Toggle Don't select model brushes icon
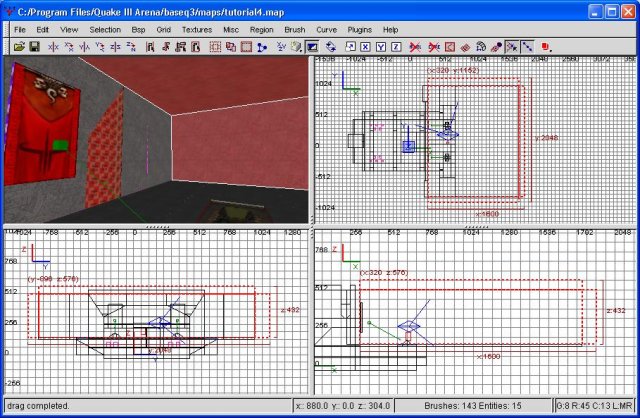This screenshot has width=640, height=418. coord(415,47)
